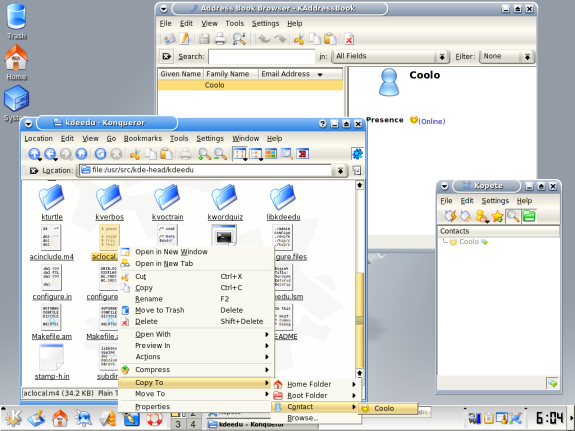
Task: Click the Home icon in Konqueror toolbar
Action: click(x=82, y=154)
